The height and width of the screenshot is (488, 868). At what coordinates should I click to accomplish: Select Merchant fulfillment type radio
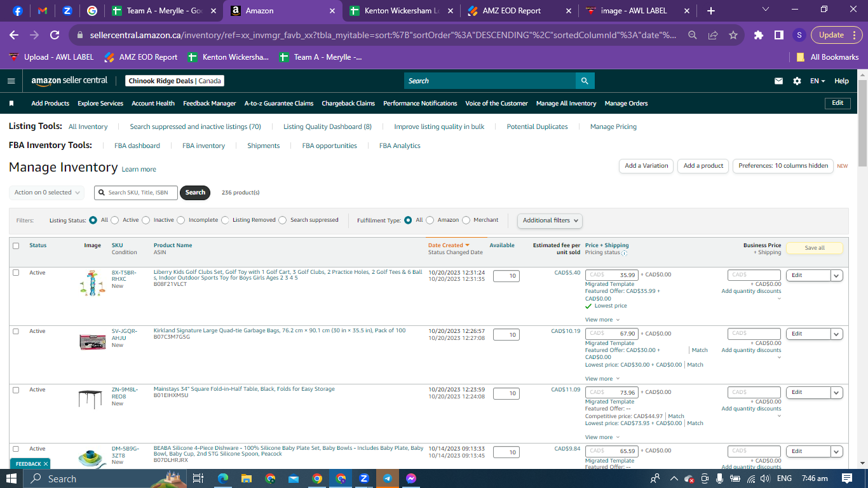(466, 220)
